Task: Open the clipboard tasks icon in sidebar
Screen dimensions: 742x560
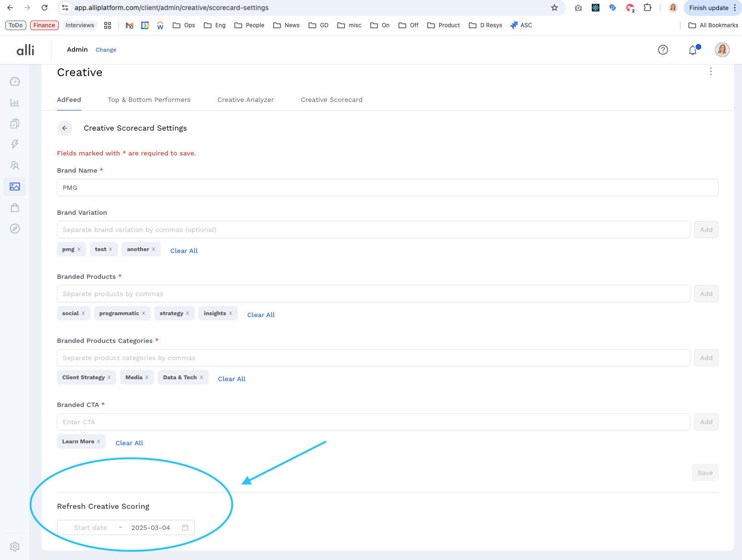Action: [15, 123]
